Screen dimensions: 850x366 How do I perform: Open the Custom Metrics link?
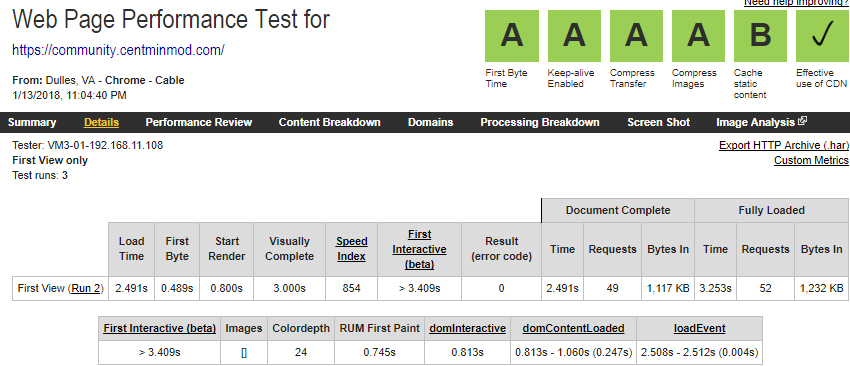(812, 160)
